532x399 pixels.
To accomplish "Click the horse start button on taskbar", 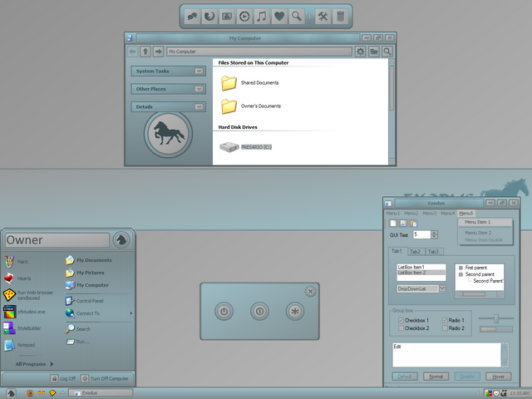I will pyautogui.click(x=11, y=393).
